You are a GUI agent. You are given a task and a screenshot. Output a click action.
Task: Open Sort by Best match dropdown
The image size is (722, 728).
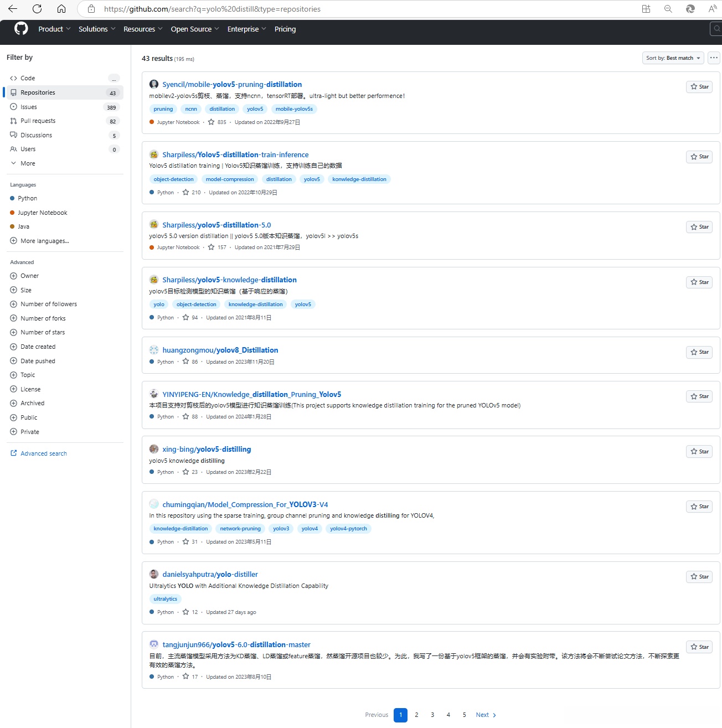(673, 58)
